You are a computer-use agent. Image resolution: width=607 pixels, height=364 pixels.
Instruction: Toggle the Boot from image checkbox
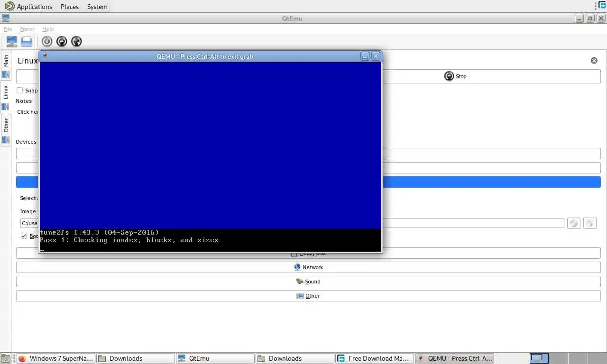pyautogui.click(x=24, y=236)
